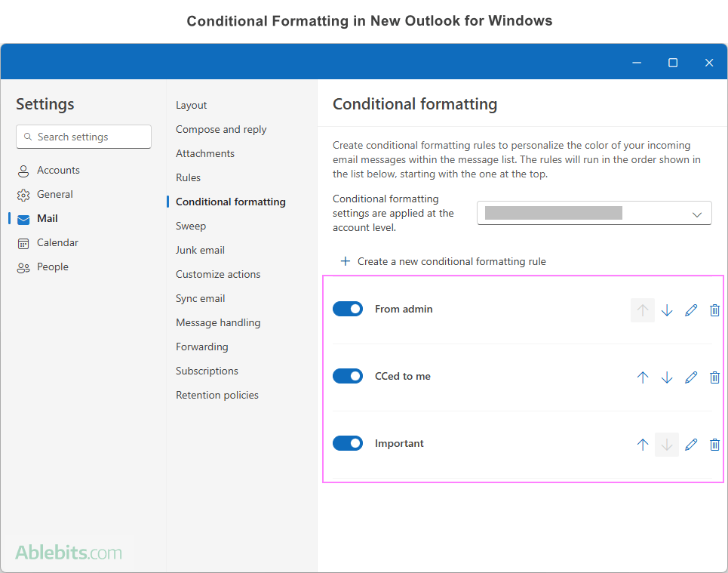Move the "CCed to me" rule up
This screenshot has height=573, width=728.
643,377
